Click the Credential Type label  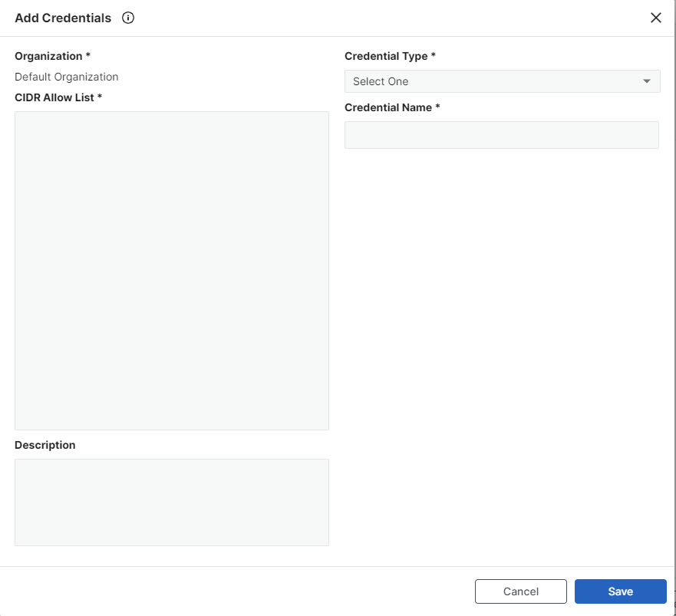pyautogui.click(x=386, y=56)
